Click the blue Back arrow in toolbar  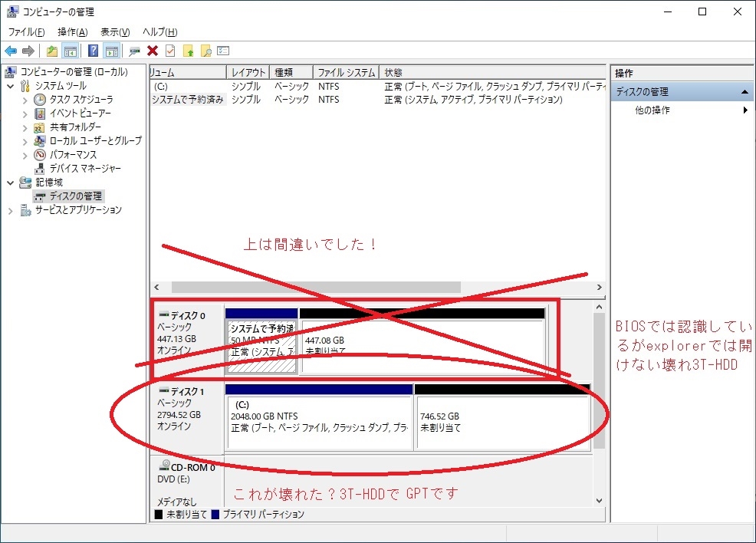pos(11,51)
